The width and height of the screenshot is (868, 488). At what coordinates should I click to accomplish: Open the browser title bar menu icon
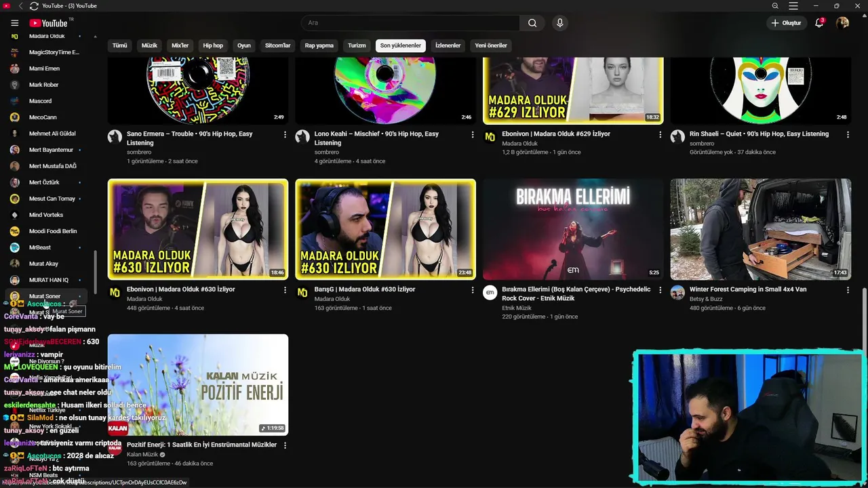(x=793, y=6)
